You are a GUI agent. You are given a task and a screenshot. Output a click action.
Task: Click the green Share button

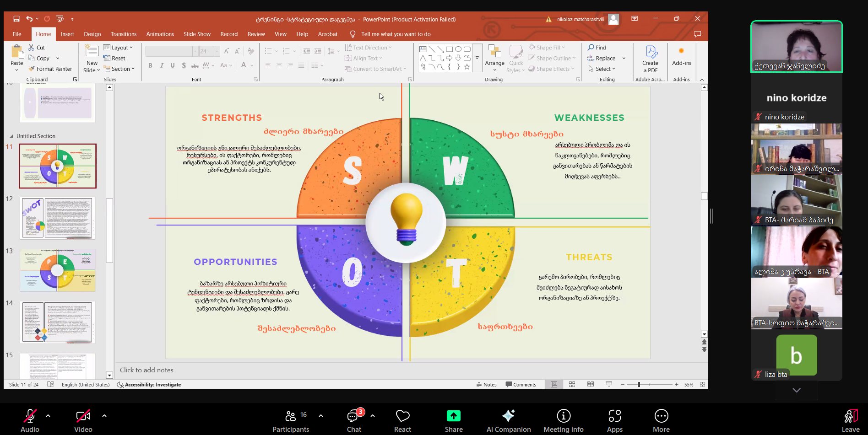[x=454, y=420]
